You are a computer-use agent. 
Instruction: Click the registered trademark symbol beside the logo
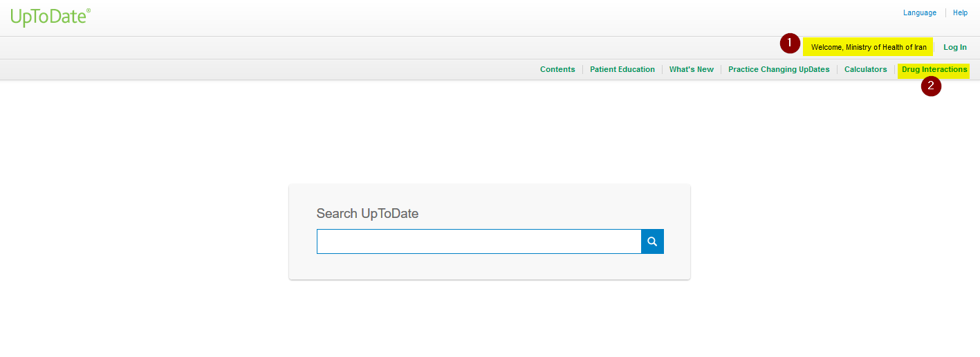[x=89, y=11]
